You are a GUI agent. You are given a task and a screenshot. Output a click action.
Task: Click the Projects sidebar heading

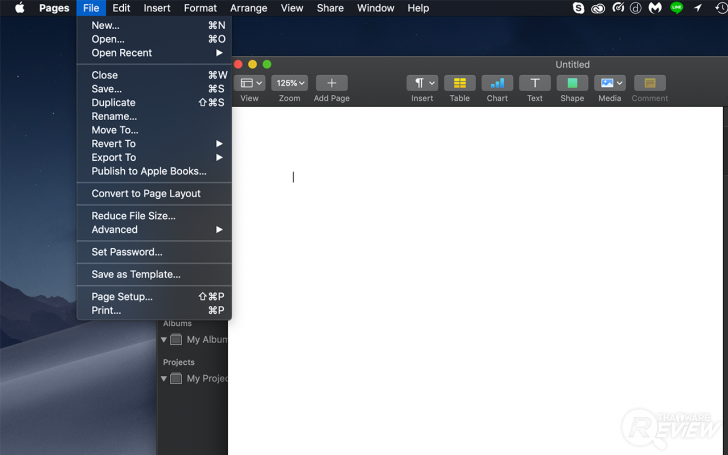[x=179, y=362]
